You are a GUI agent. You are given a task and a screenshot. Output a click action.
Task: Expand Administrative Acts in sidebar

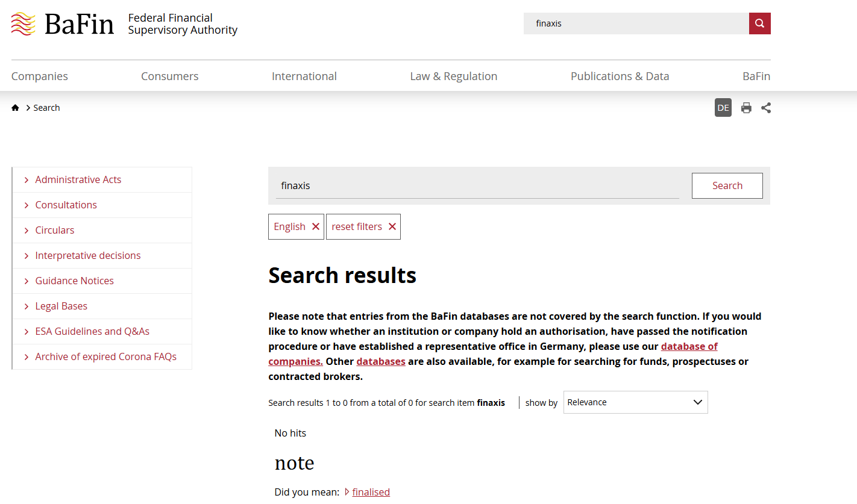click(x=78, y=179)
